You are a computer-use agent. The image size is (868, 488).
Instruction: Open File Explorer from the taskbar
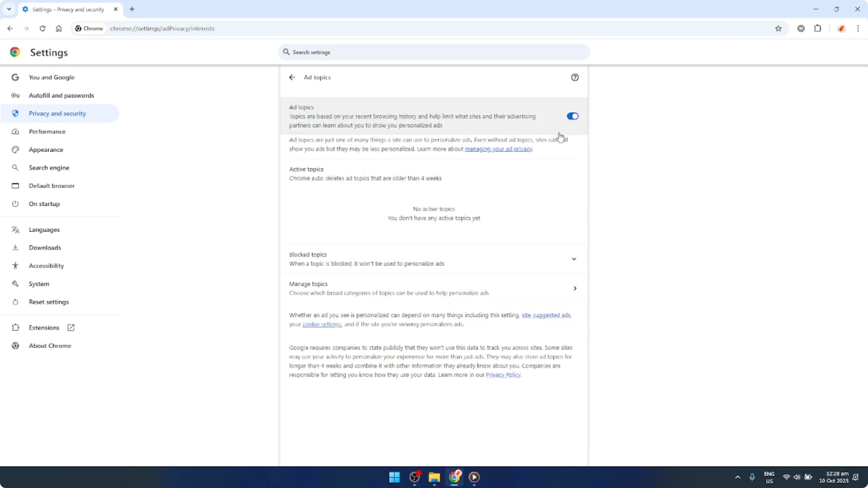click(x=434, y=477)
